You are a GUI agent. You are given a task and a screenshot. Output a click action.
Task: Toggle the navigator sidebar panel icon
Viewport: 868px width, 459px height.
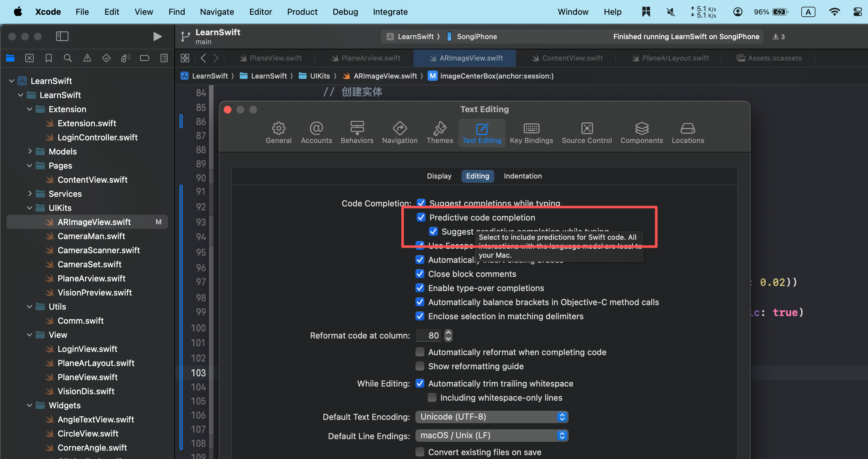tap(62, 37)
